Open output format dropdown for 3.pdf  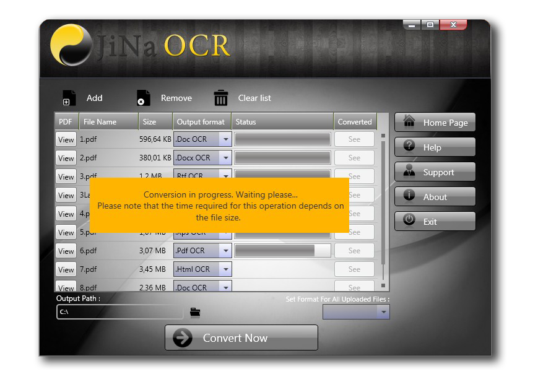coord(225,174)
